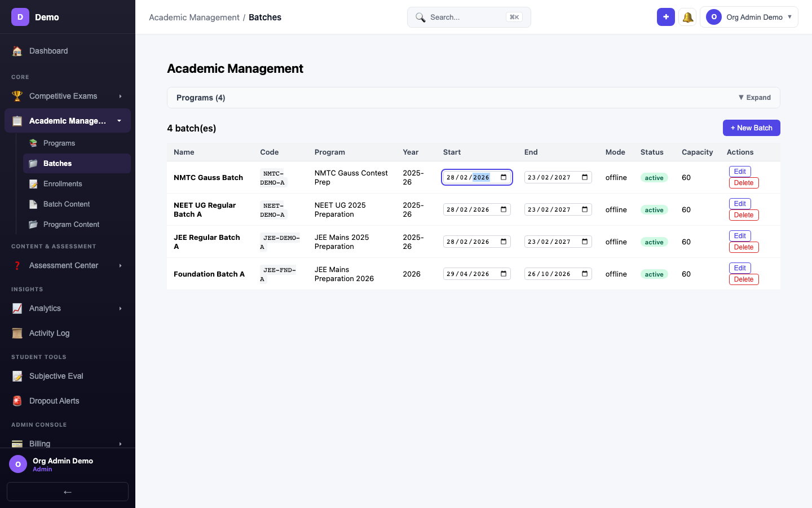Open calendar picker for NMTC Gauss start date
Image resolution: width=812 pixels, height=508 pixels.
[x=504, y=177]
